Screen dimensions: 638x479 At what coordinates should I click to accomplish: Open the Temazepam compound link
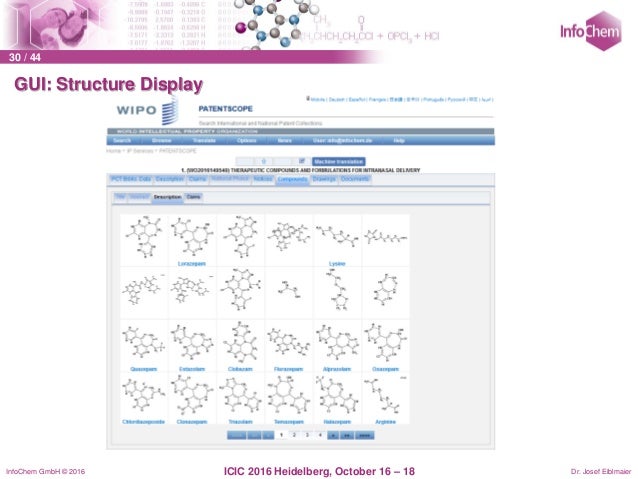(288, 422)
